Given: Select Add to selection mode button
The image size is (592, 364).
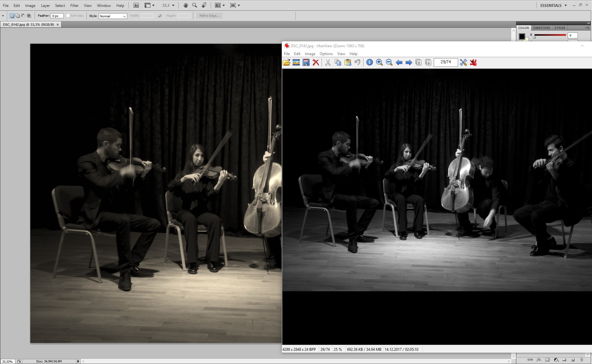Looking at the screenshot, I should click(x=18, y=16).
